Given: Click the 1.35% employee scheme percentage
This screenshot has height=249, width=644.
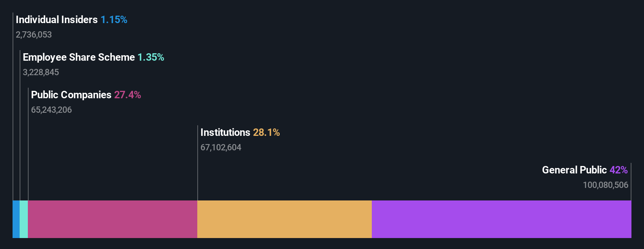Looking at the screenshot, I should [151, 57].
